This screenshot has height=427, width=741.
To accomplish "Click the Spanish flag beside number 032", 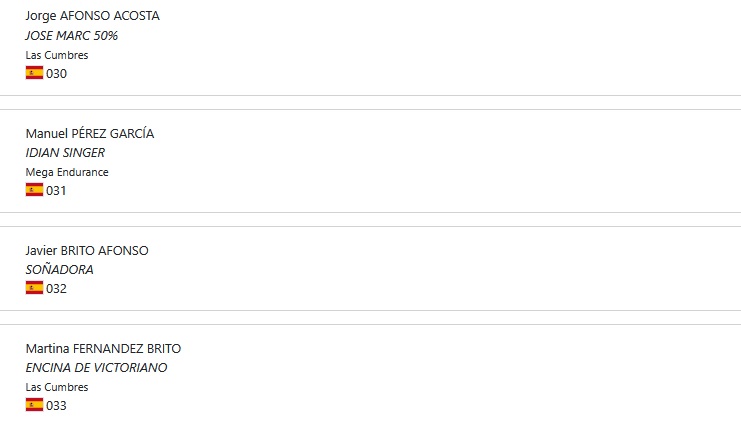I will [x=34, y=288].
